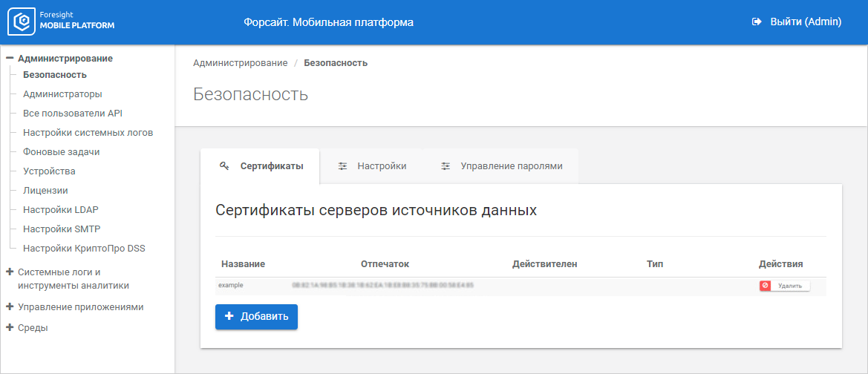Screen dimensions: 868x374
Task: Expand the Среды section
Action: [10, 327]
